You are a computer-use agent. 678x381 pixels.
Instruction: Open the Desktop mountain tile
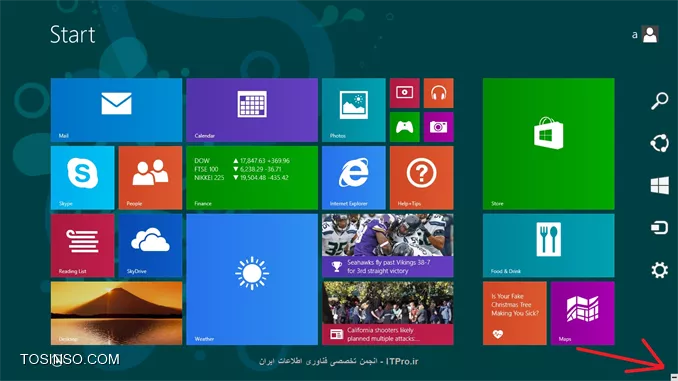pos(116,314)
